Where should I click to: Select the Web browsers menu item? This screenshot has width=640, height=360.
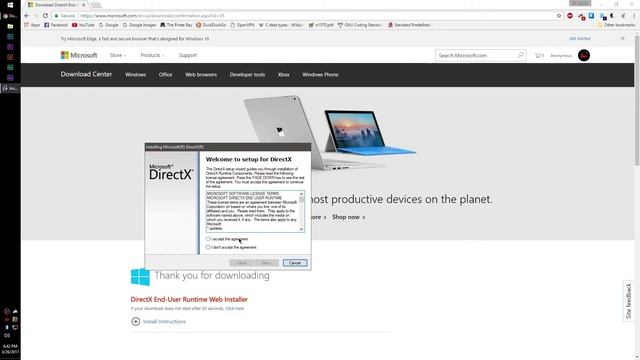201,75
